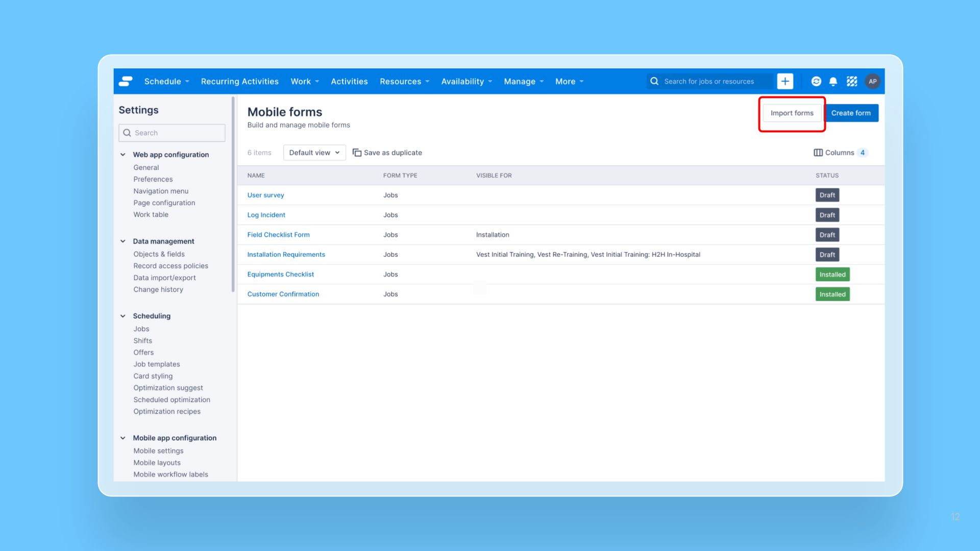Collapse the Mobile app configuration section
980x551 pixels.
tap(123, 438)
